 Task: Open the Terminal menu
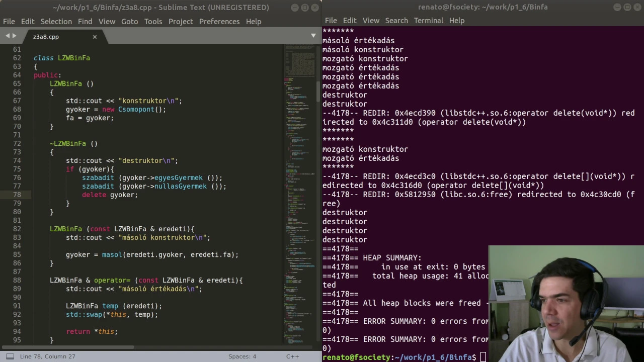[429, 21]
